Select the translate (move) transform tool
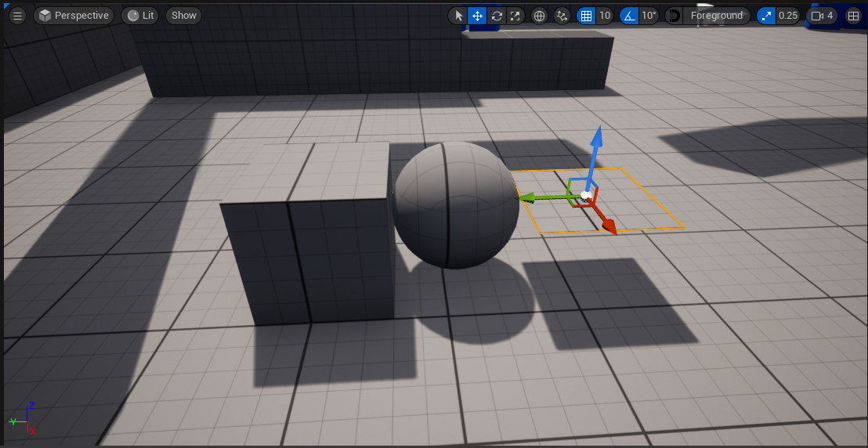868x448 pixels. (x=477, y=16)
